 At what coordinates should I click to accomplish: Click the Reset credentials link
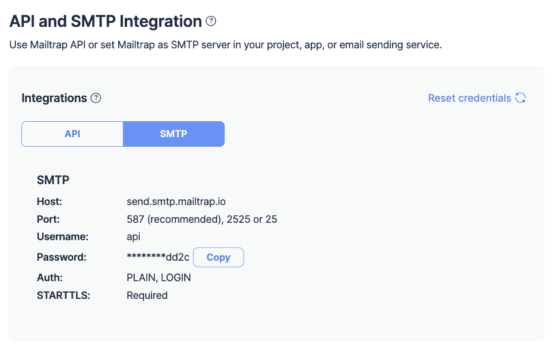[469, 98]
